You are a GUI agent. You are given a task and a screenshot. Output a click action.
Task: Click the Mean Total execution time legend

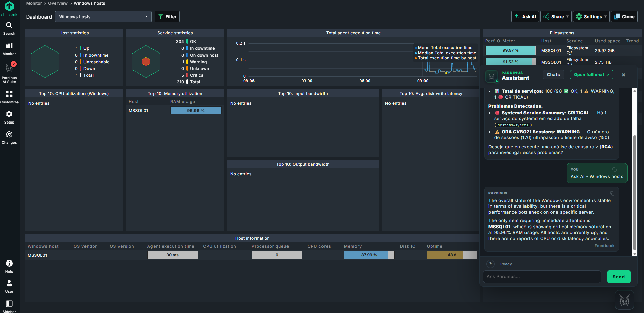tap(445, 48)
